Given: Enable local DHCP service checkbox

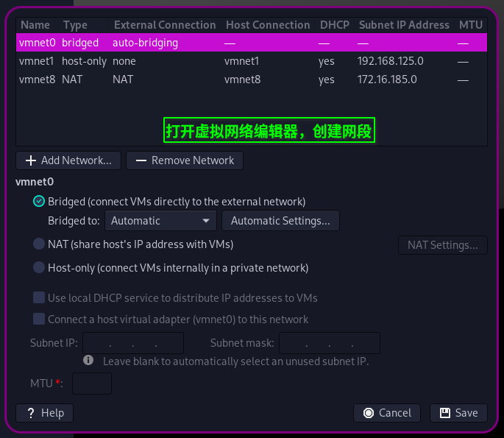Looking at the screenshot, I should click(39, 298).
